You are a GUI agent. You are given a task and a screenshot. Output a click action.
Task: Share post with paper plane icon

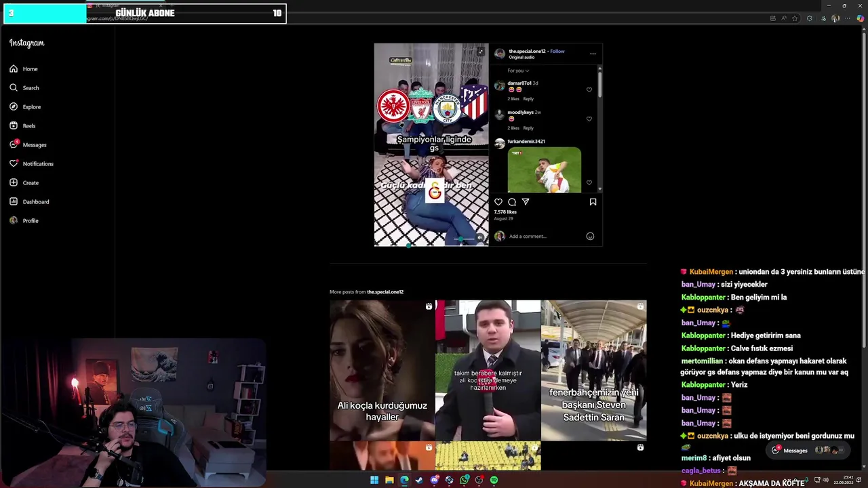point(526,202)
